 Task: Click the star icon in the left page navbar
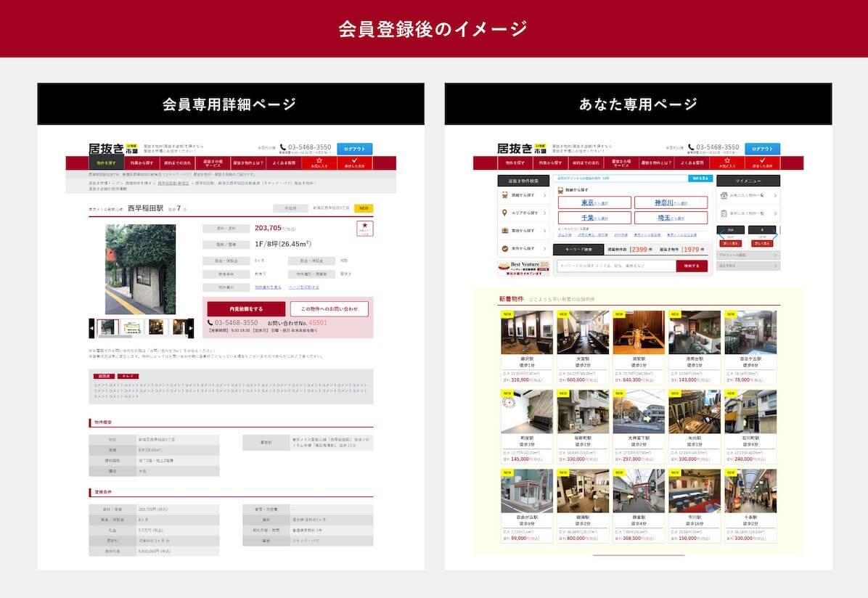[319, 160]
